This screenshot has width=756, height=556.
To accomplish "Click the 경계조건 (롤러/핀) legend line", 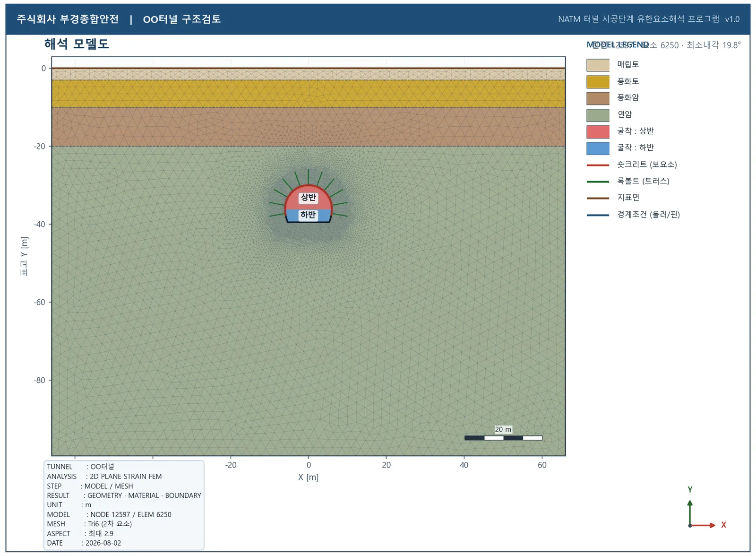I will pyautogui.click(x=598, y=215).
